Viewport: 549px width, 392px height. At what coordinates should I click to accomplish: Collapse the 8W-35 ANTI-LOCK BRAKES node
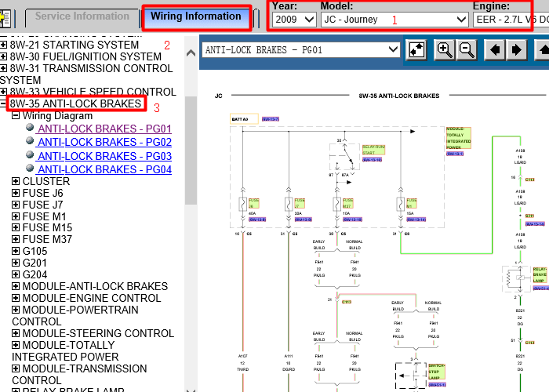(3, 103)
